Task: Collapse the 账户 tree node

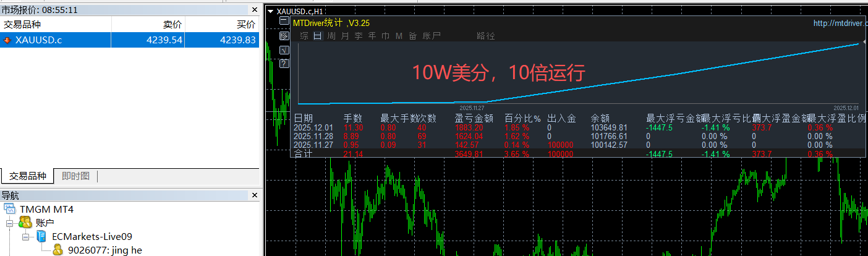Action: pos(11,223)
